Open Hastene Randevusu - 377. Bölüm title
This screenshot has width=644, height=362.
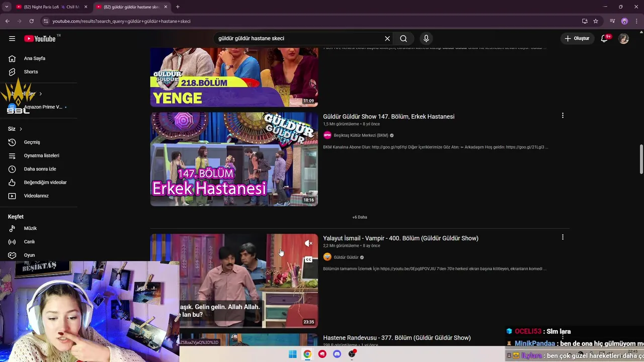coord(397,338)
